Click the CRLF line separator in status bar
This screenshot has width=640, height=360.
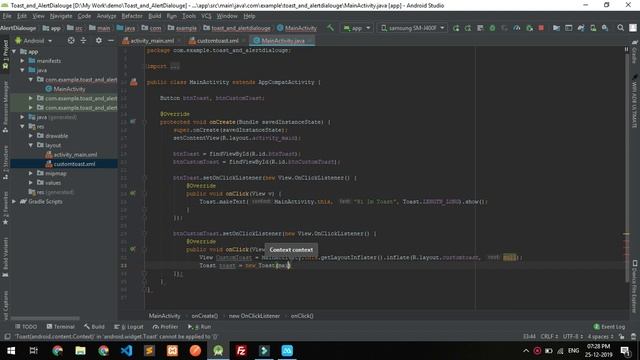pyautogui.click(x=549, y=337)
